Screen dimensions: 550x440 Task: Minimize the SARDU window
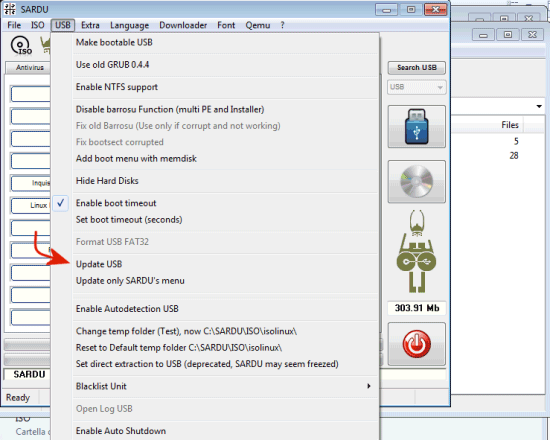(x=386, y=10)
